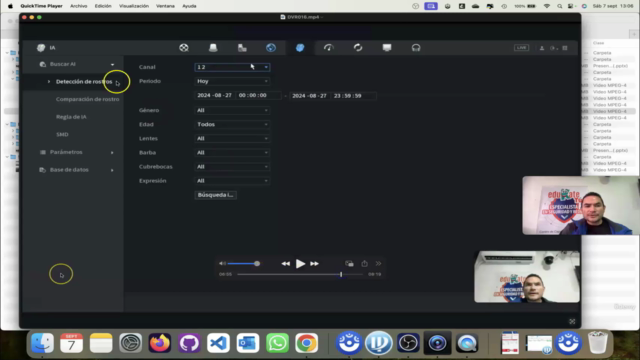Click the start date field 2024-08-27
The width and height of the screenshot is (640, 360).
pos(214,95)
